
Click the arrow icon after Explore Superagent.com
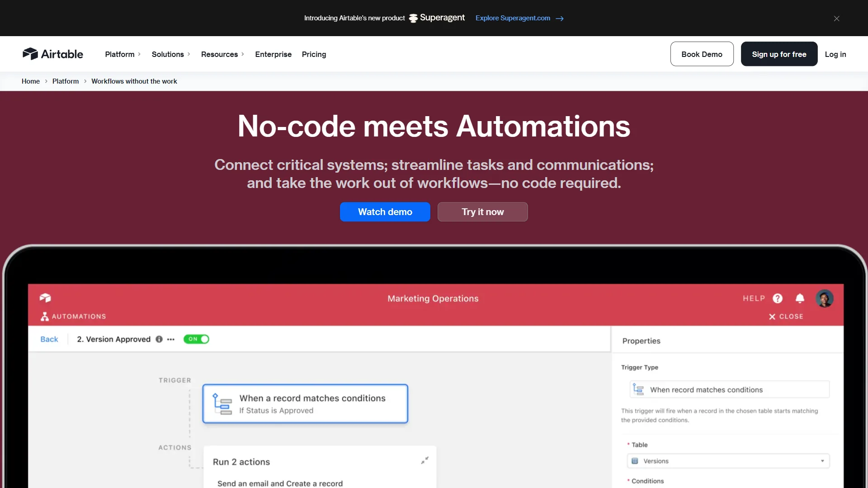click(x=560, y=19)
